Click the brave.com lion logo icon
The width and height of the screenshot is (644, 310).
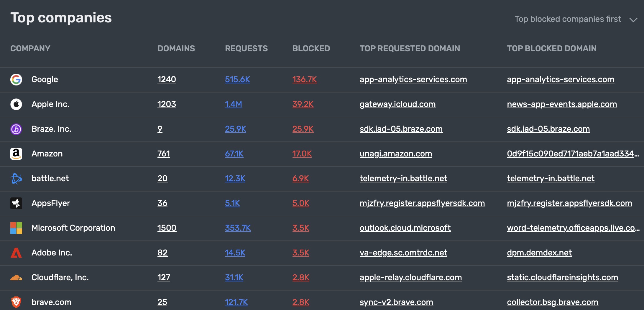(x=16, y=302)
